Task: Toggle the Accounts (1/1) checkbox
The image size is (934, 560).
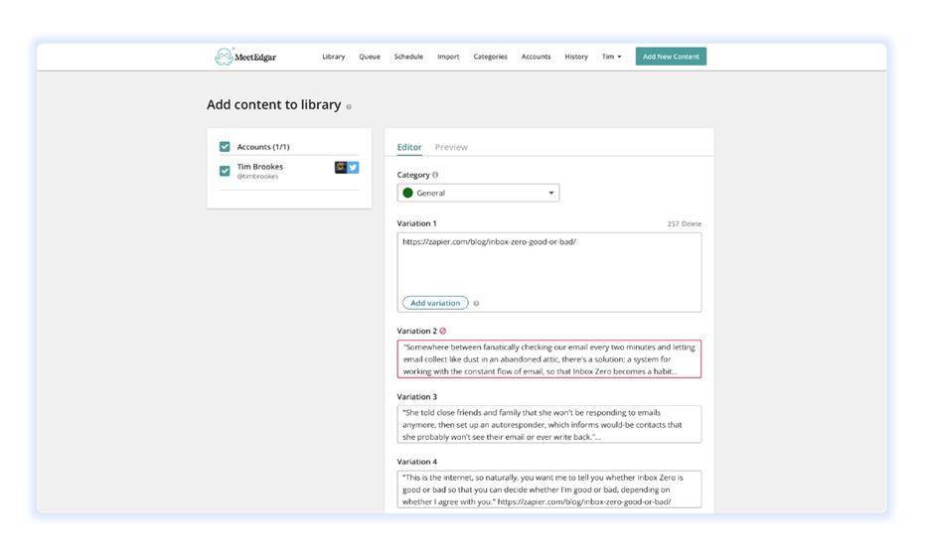Action: click(225, 147)
